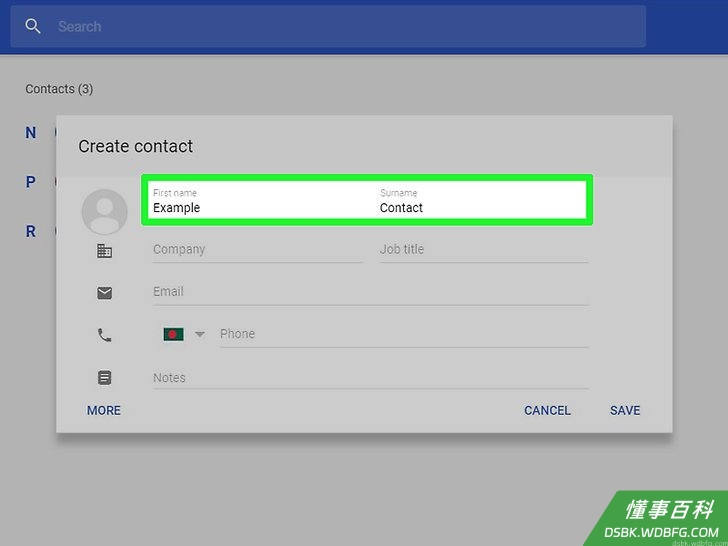Click the company building icon
This screenshot has width=728, height=546.
click(104, 251)
